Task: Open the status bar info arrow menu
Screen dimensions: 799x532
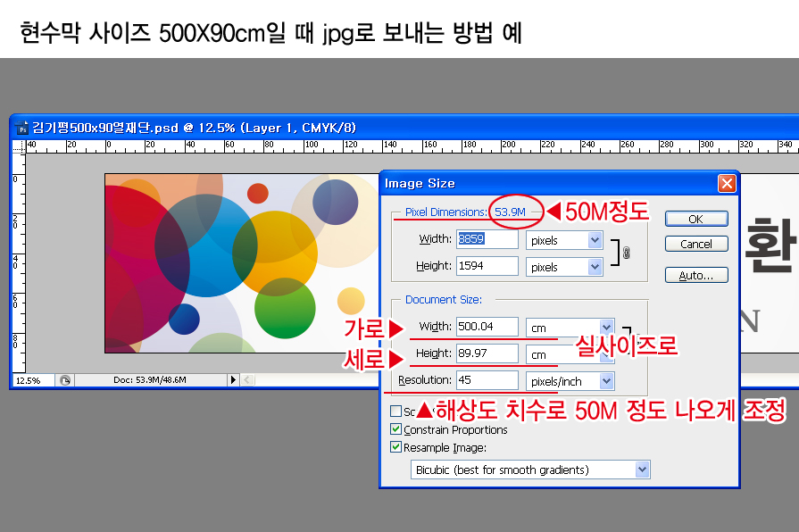Action: coord(233,380)
